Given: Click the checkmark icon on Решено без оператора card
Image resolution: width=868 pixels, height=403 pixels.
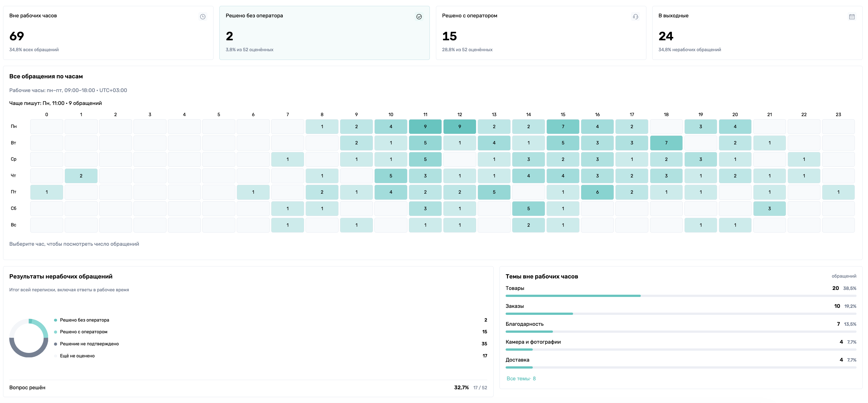Looking at the screenshot, I should 419,17.
